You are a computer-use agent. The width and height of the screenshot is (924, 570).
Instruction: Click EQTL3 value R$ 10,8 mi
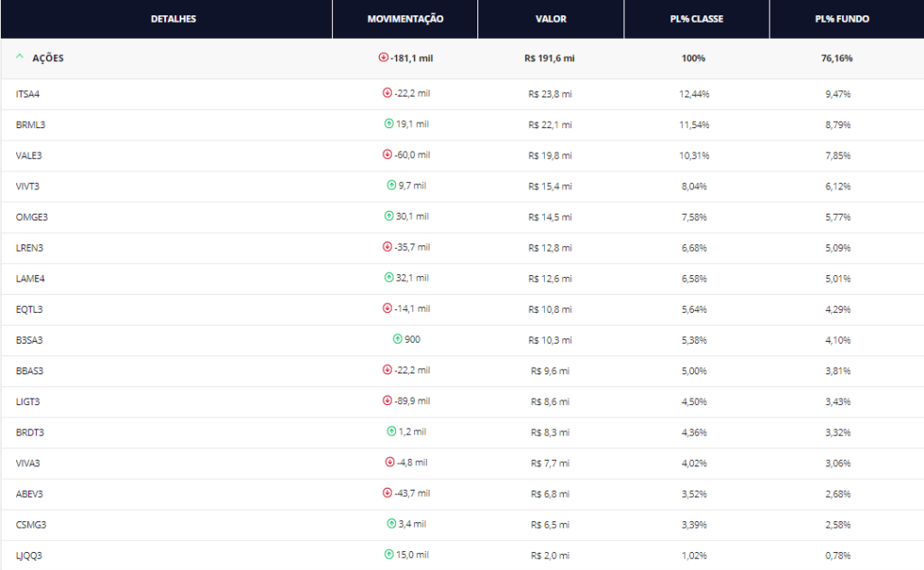pos(550,309)
